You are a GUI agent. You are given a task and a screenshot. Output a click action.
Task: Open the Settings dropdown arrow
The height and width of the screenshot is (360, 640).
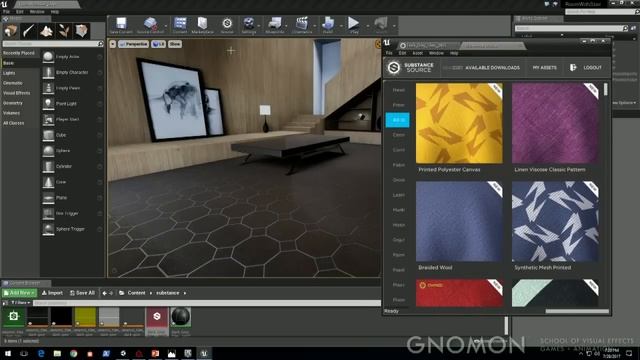point(259,26)
